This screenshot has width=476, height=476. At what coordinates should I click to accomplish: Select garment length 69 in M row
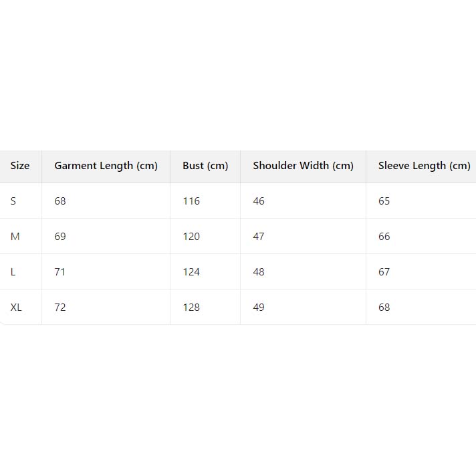60,237
